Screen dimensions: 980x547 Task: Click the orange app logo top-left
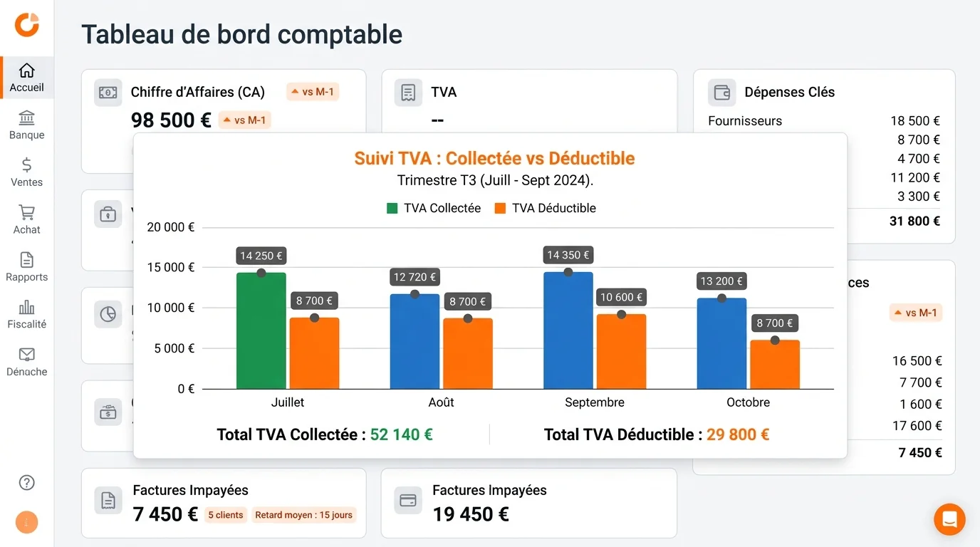pos(26,24)
